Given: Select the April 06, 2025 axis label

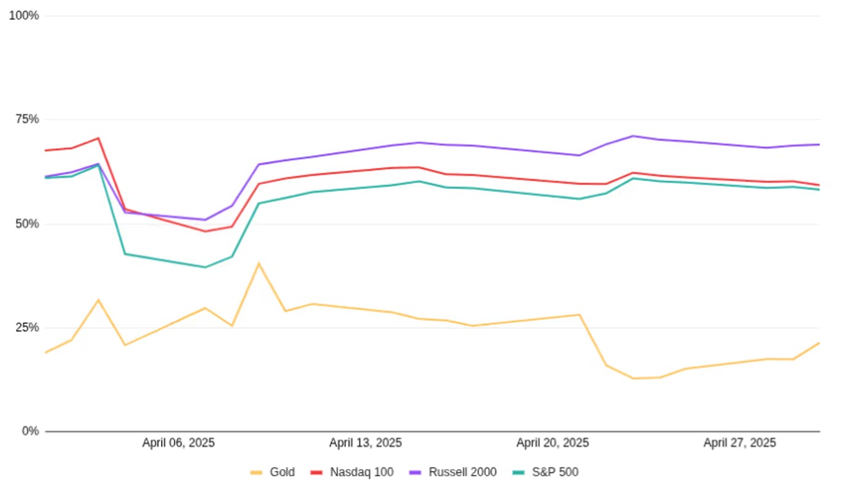Looking at the screenshot, I should (x=179, y=443).
